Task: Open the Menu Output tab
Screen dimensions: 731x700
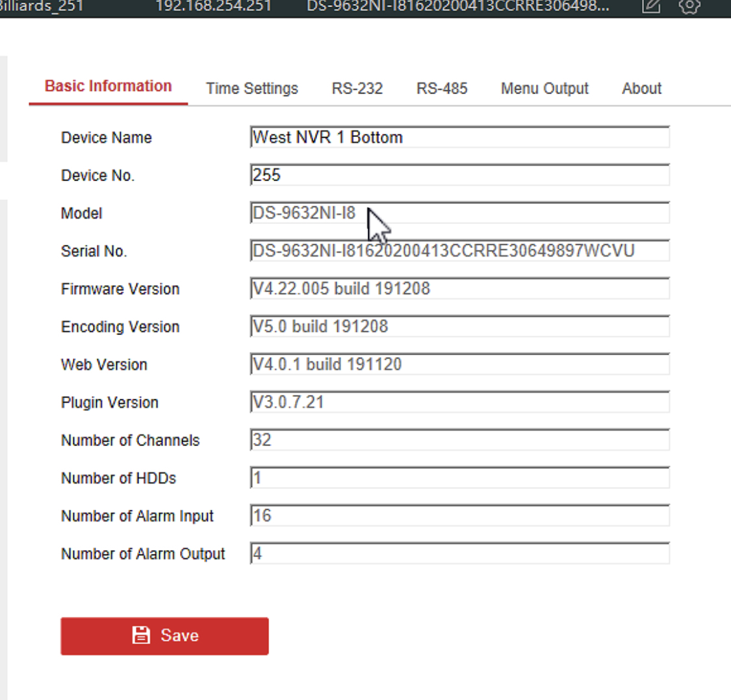Action: pyautogui.click(x=544, y=88)
